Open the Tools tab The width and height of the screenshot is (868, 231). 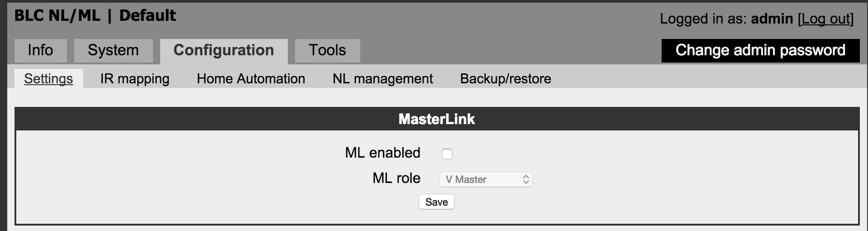(x=327, y=50)
